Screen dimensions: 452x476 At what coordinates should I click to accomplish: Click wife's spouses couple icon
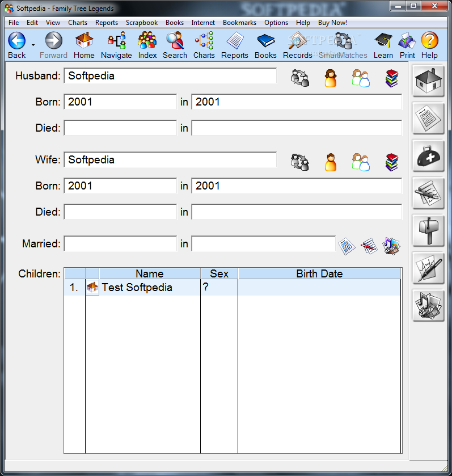click(361, 162)
